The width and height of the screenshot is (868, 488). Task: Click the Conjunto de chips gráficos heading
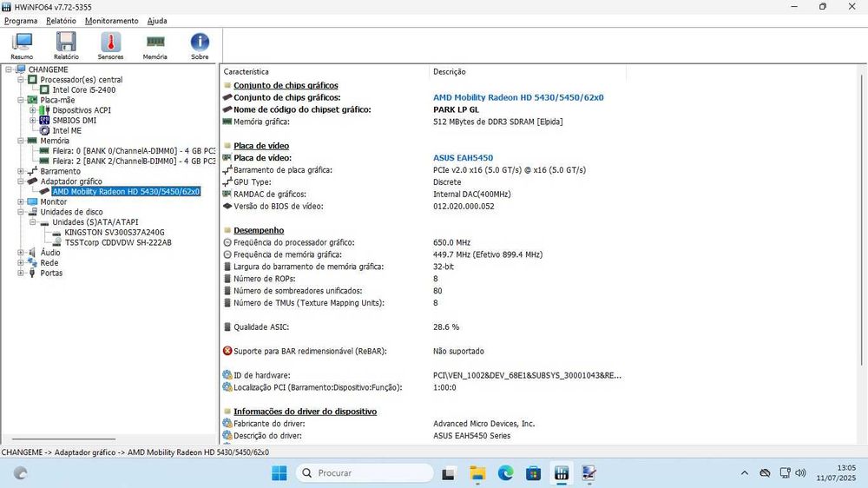[286, 85]
